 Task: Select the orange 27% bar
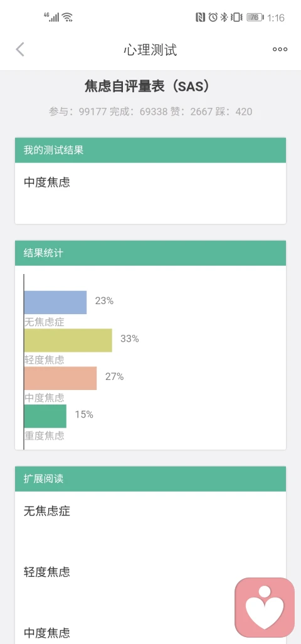[60, 378]
